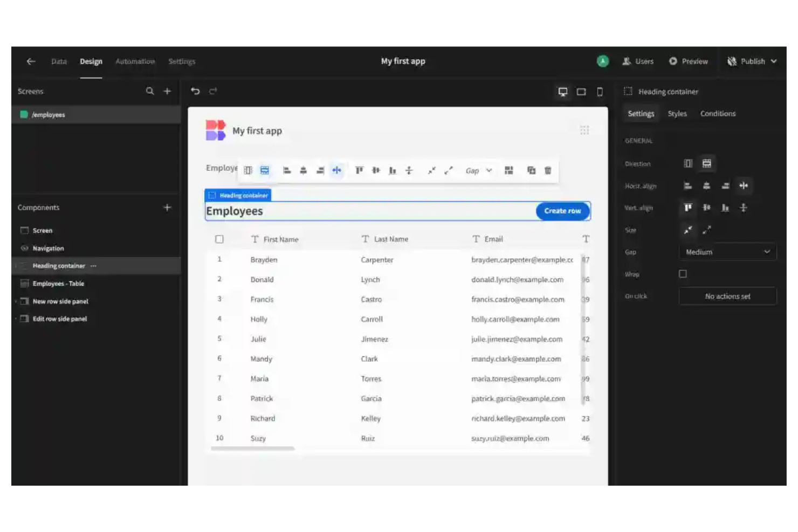
Task: Click the trash icon to delete the container
Action: coord(548,170)
